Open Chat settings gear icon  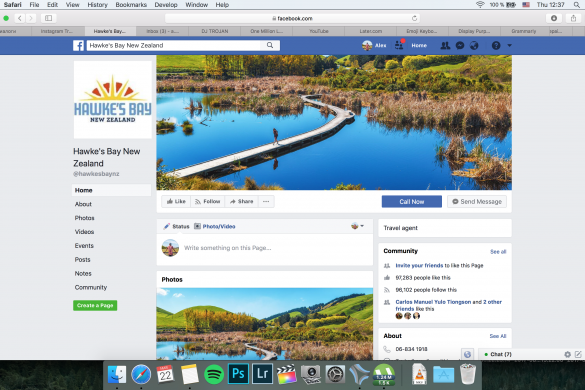tap(567, 354)
